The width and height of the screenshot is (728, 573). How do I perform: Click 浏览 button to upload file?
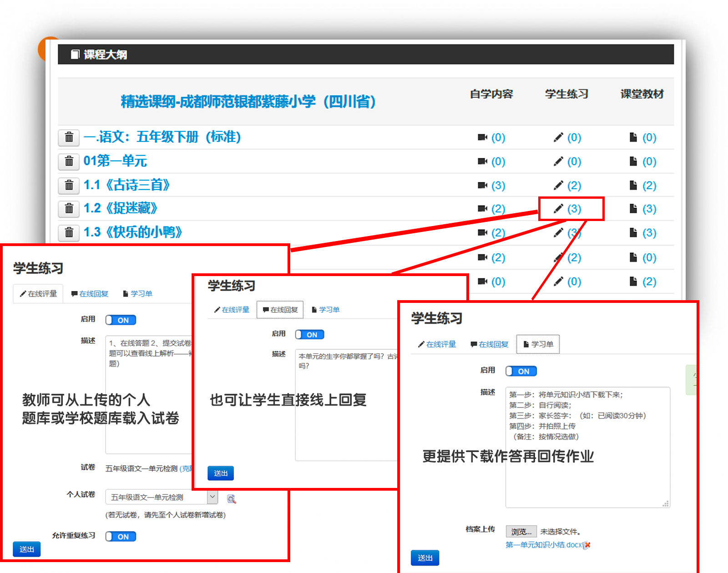click(x=521, y=532)
